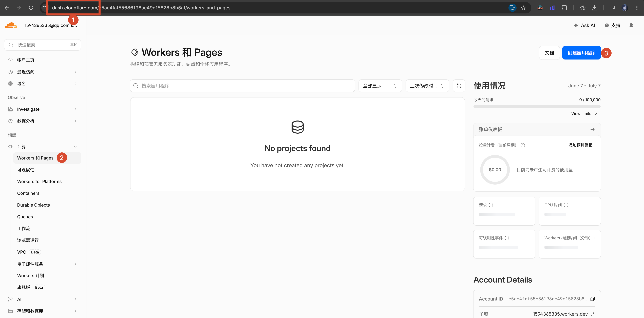Click info icon next to 按量计费
644x318 pixels.
tap(523, 145)
